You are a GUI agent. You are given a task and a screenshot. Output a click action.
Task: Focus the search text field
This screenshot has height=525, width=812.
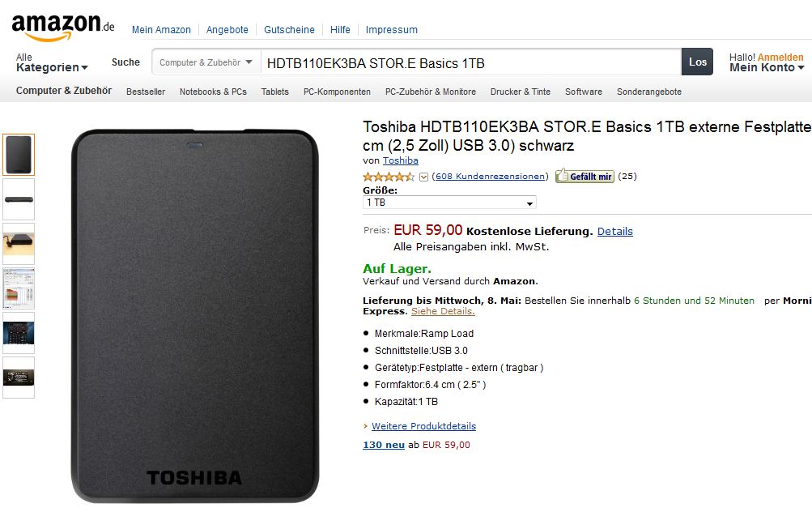tap(470, 62)
